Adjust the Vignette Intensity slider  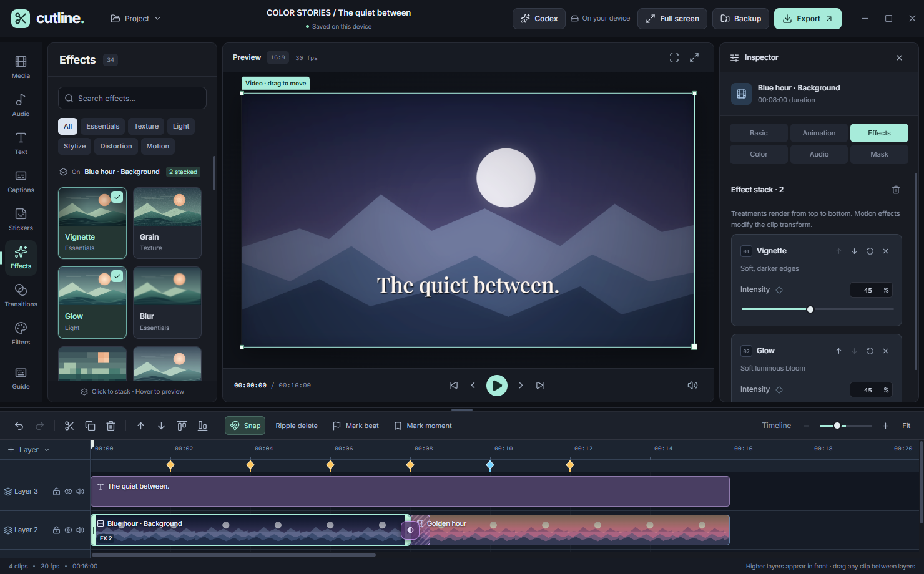pyautogui.click(x=818, y=309)
